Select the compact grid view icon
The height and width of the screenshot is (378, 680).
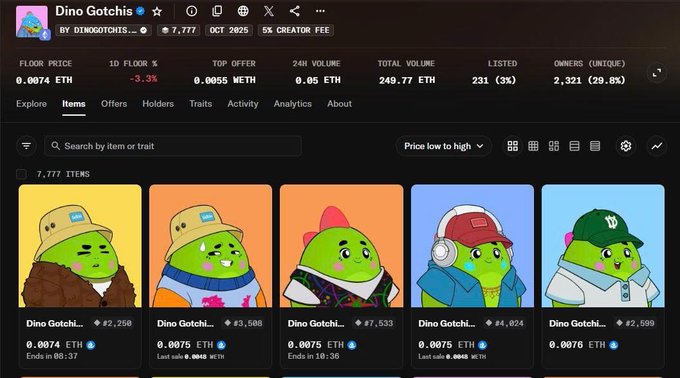tap(533, 146)
